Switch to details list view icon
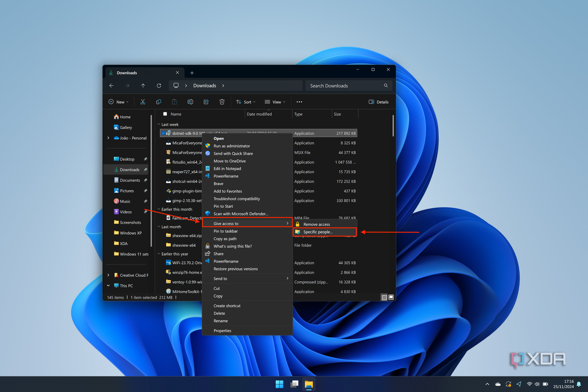 point(384,297)
